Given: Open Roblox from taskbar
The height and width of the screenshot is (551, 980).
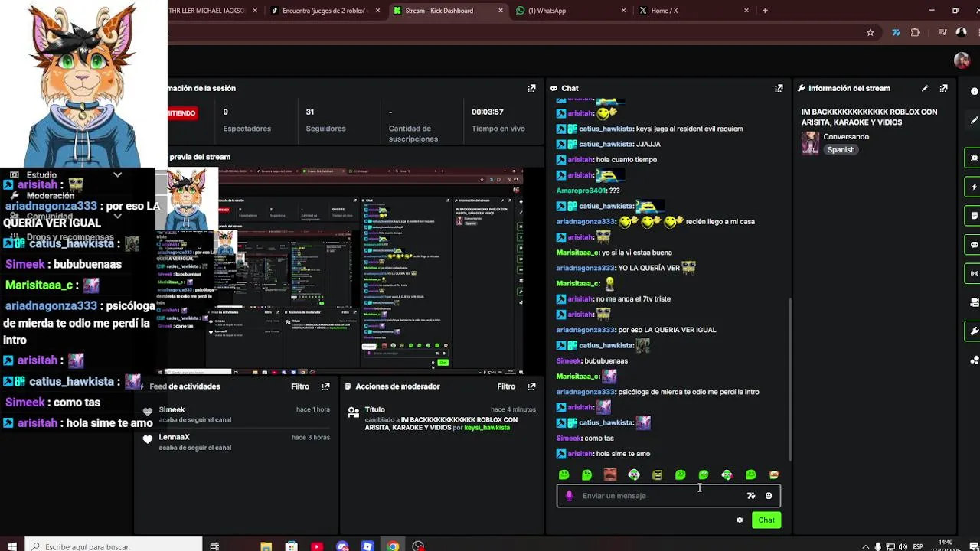Looking at the screenshot, I should pyautogui.click(x=367, y=546).
